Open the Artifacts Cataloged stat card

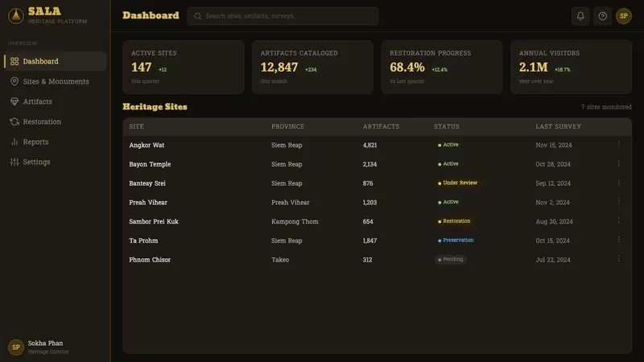pyautogui.click(x=312, y=67)
